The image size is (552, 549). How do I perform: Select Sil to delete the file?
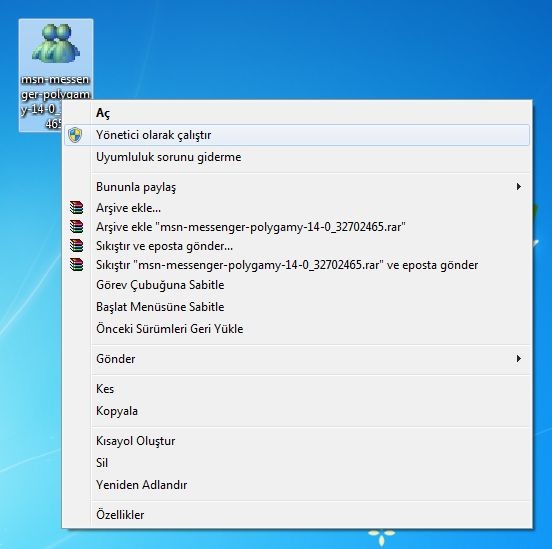pyautogui.click(x=297, y=463)
